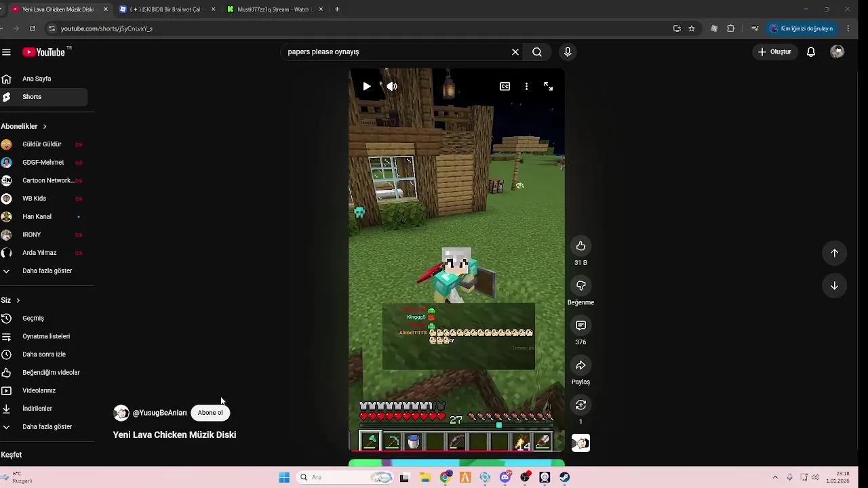Share the Short with Paylaş button
This screenshot has height=488, width=868.
pyautogui.click(x=580, y=366)
